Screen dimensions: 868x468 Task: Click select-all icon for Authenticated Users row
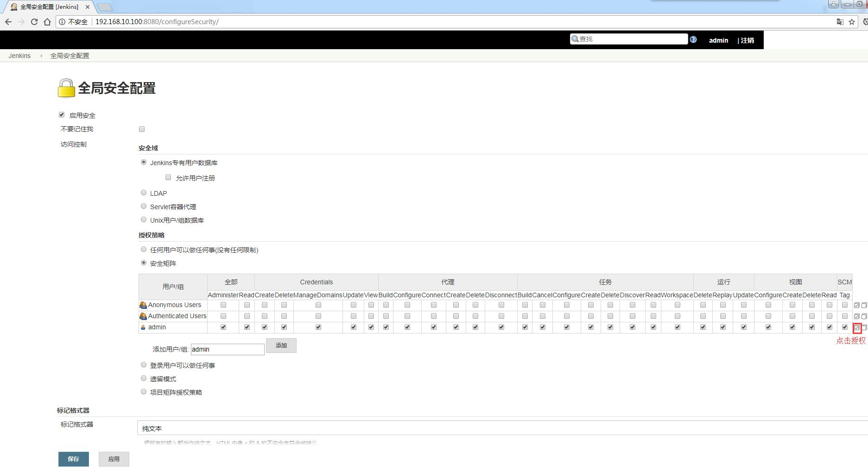(857, 316)
